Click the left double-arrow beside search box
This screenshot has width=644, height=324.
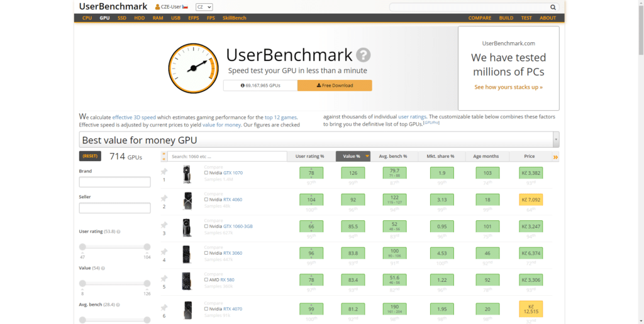[x=164, y=156]
